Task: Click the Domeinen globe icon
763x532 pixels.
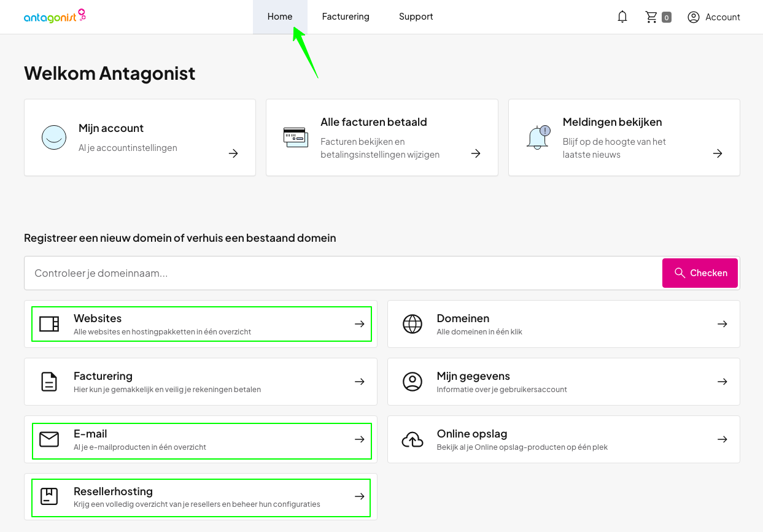Action: [412, 324]
